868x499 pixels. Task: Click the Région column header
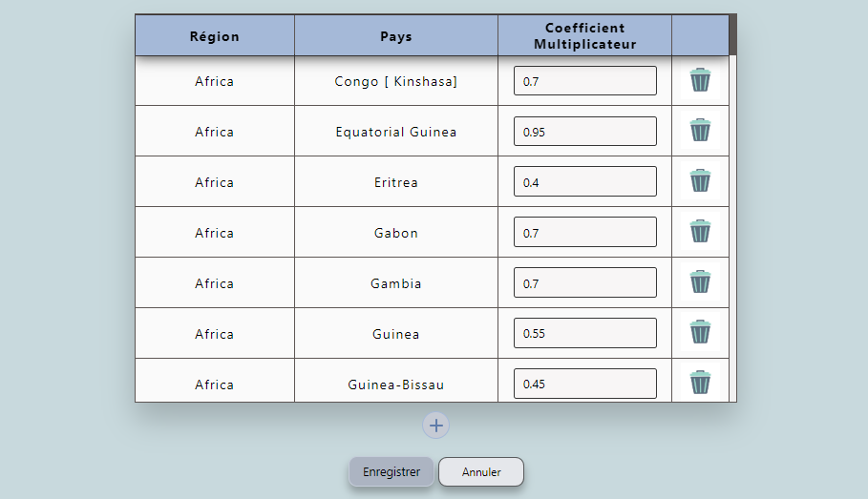pyautogui.click(x=215, y=36)
